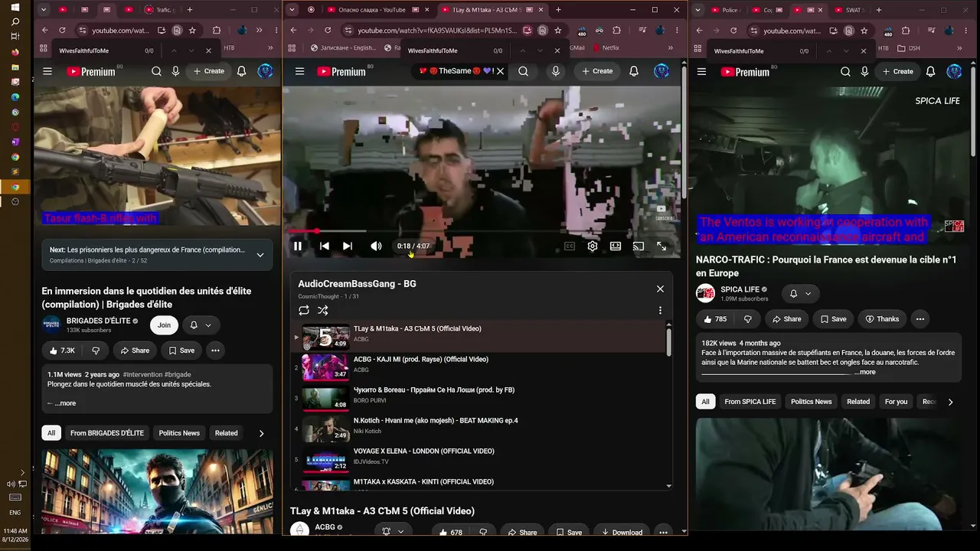Expand the NARCO-TRAFIC description with ...more
This screenshot has height=551, width=980.
(x=866, y=373)
